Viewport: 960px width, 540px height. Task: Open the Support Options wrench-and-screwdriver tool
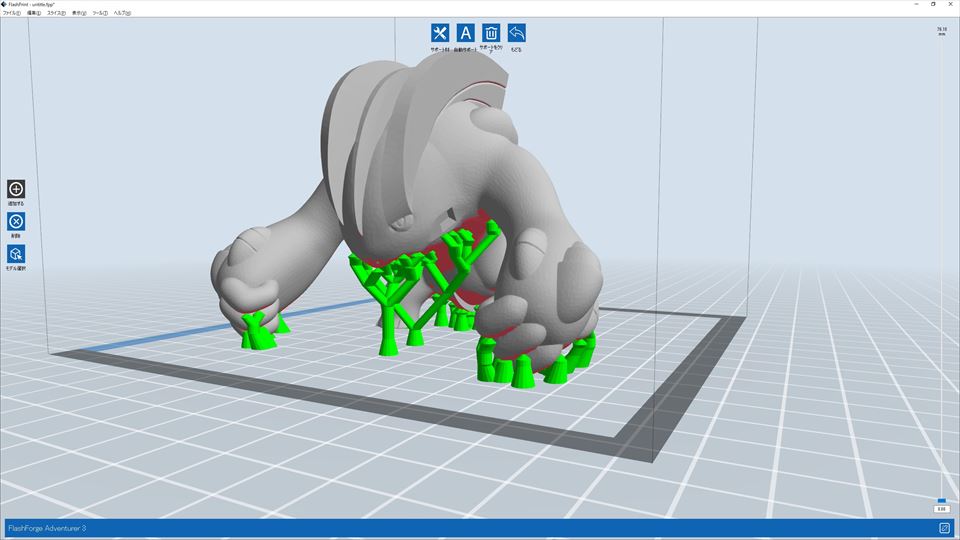point(440,33)
